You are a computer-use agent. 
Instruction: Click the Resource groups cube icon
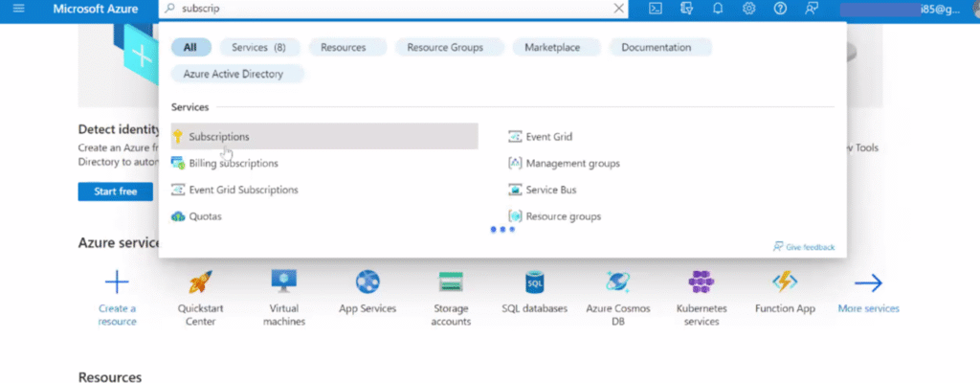click(515, 216)
